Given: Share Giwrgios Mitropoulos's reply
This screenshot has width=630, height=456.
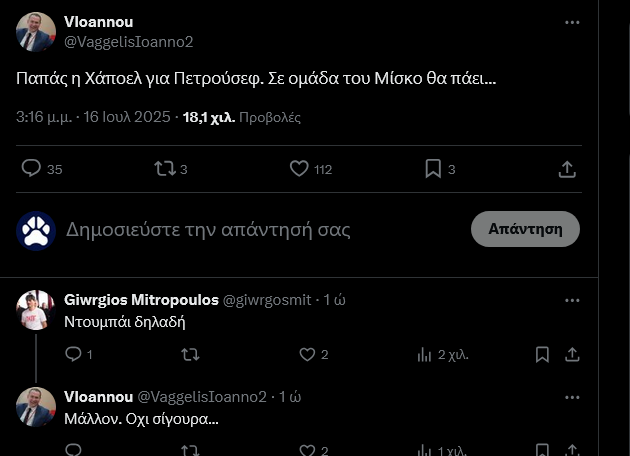Looking at the screenshot, I should [x=572, y=354].
